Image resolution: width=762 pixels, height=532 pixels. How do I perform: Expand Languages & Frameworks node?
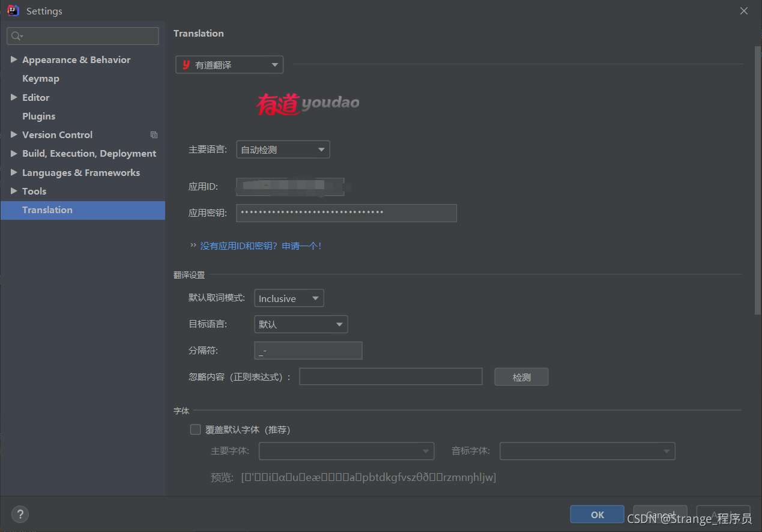coord(14,172)
